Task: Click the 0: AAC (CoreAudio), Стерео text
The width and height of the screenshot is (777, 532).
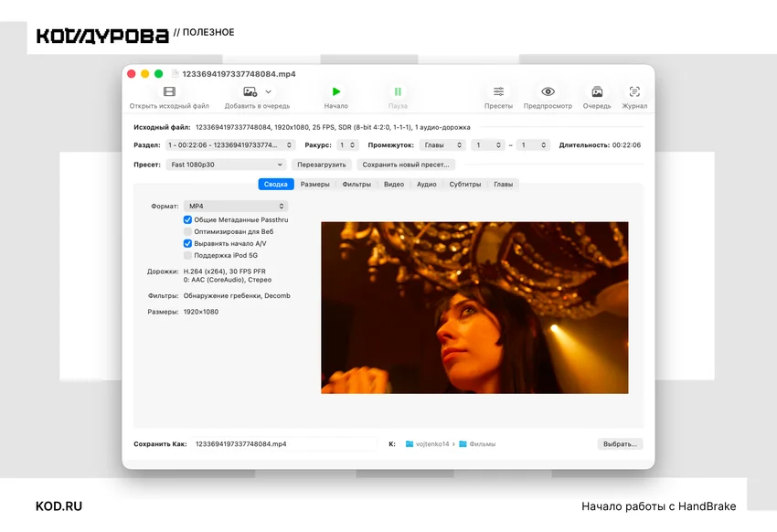Action: pyautogui.click(x=228, y=280)
